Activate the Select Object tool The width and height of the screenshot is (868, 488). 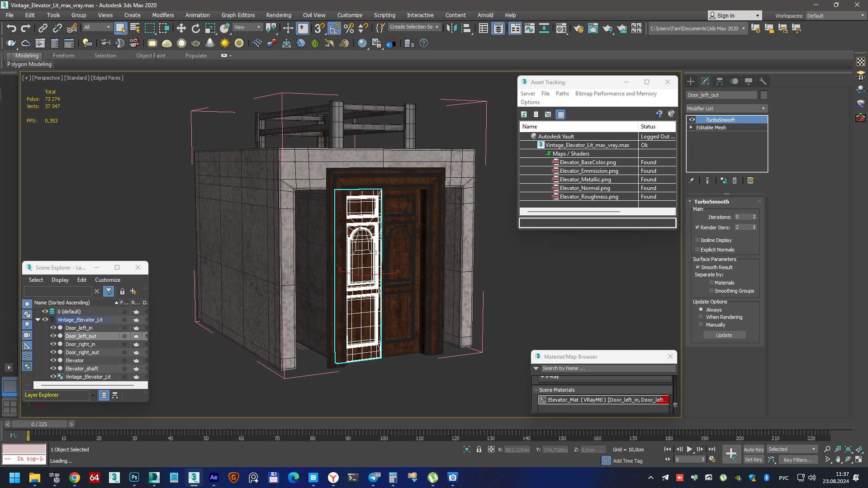120,28
